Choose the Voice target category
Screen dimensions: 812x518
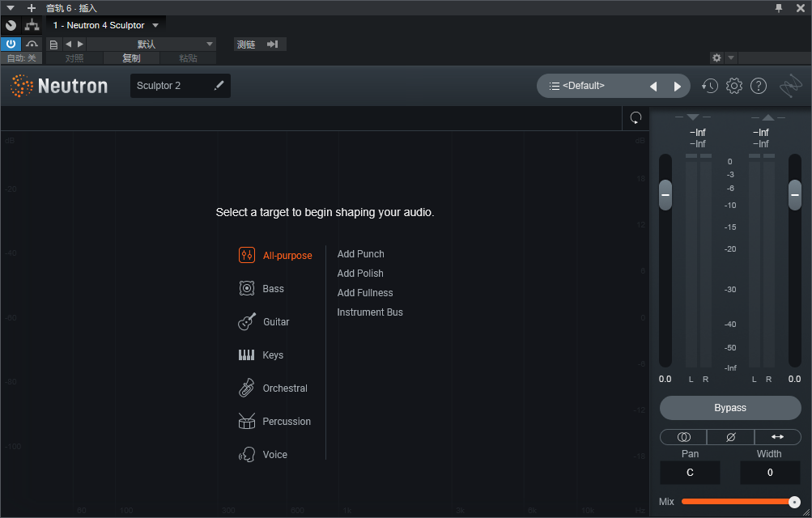[x=274, y=455]
